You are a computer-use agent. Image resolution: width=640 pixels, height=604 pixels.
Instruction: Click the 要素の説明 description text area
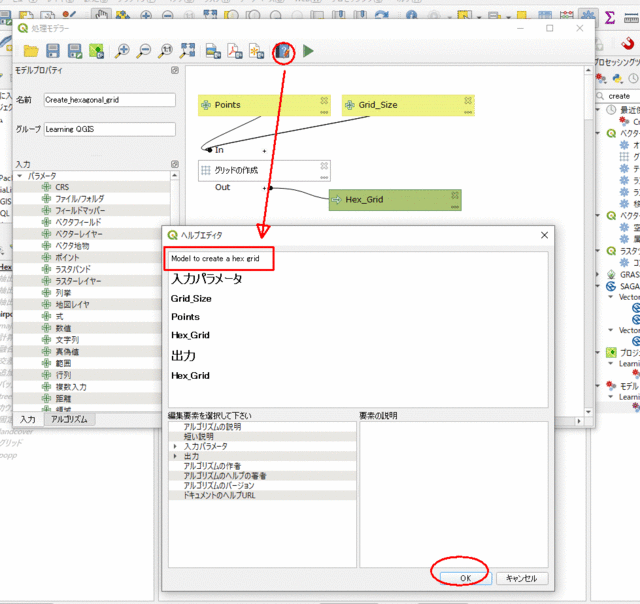pos(453,495)
